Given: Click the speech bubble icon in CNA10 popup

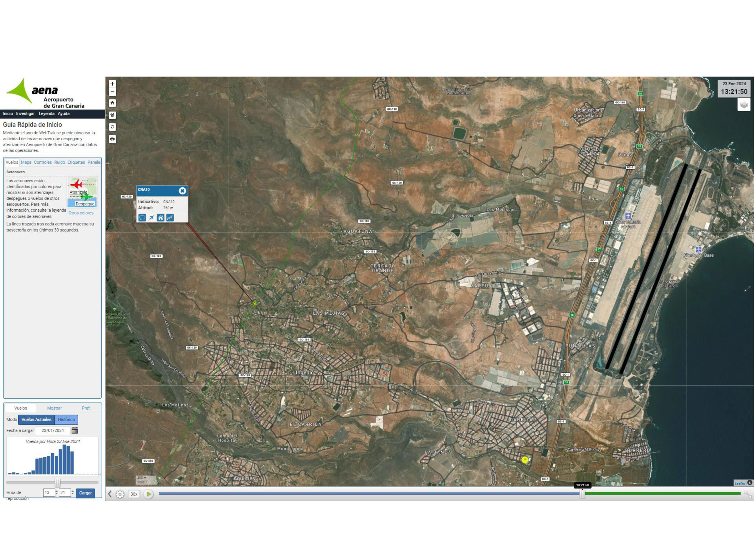Looking at the screenshot, I should 142,218.
